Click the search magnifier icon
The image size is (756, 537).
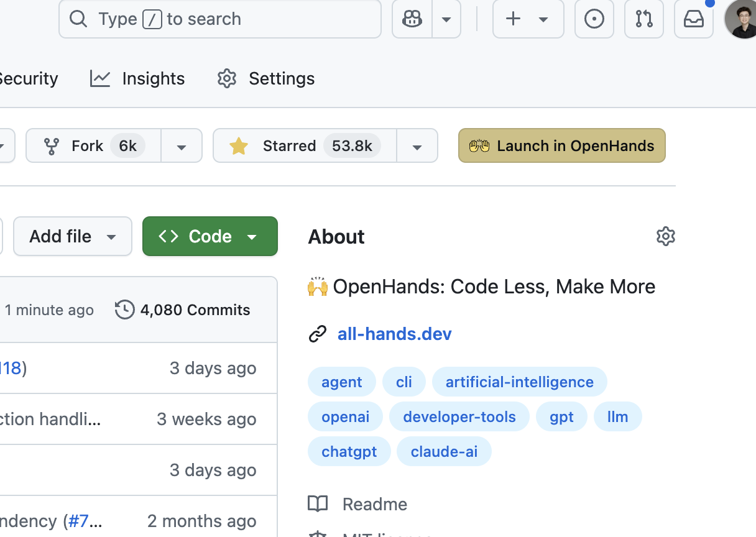pyautogui.click(x=78, y=19)
